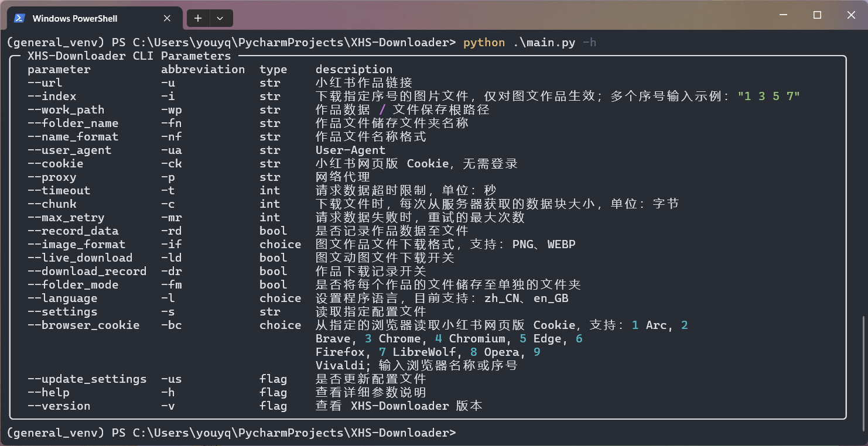868x446 pixels.
Task: Select the Windows PowerShell tab
Action: (x=94, y=18)
